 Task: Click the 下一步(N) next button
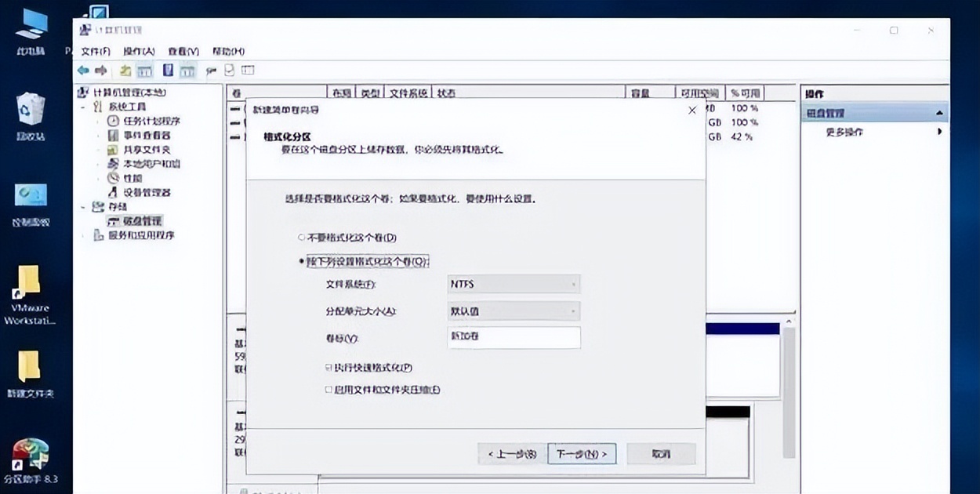pos(582,453)
